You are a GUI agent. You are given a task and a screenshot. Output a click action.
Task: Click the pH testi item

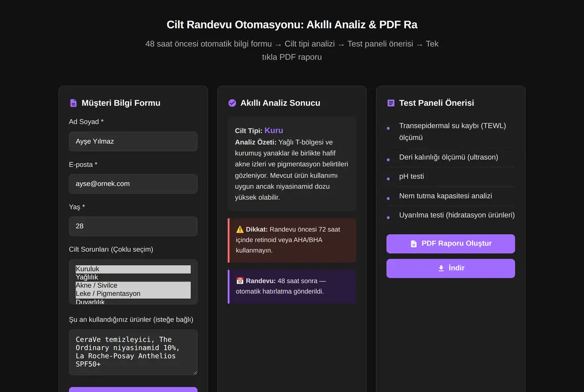point(451,177)
